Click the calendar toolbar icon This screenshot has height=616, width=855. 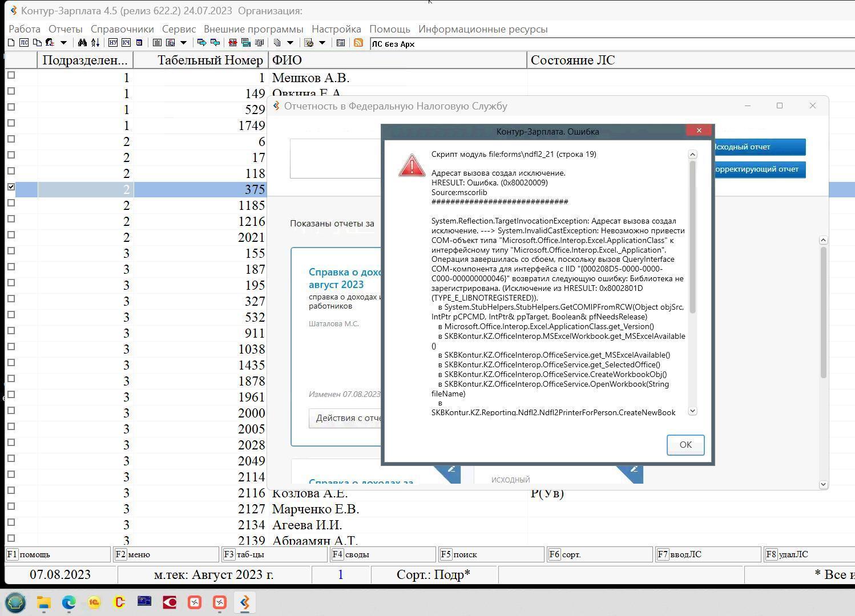coord(139,43)
